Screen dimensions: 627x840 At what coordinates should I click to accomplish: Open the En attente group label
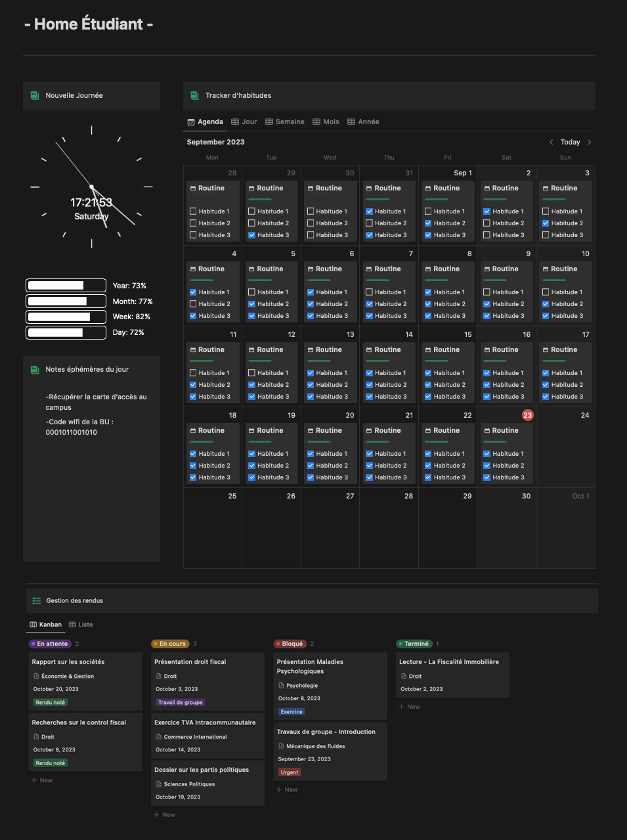coord(50,644)
